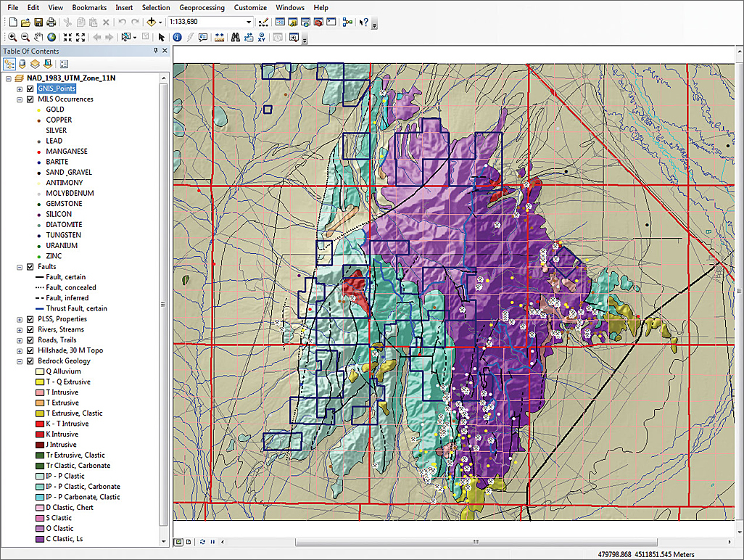Save the map document
The width and height of the screenshot is (744, 560).
pyautogui.click(x=38, y=22)
